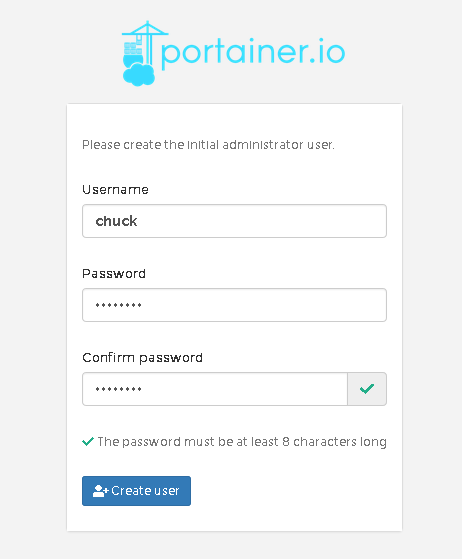Viewport: 462px width, 559px height.
Task: Click the Create user button
Action: 137,491
